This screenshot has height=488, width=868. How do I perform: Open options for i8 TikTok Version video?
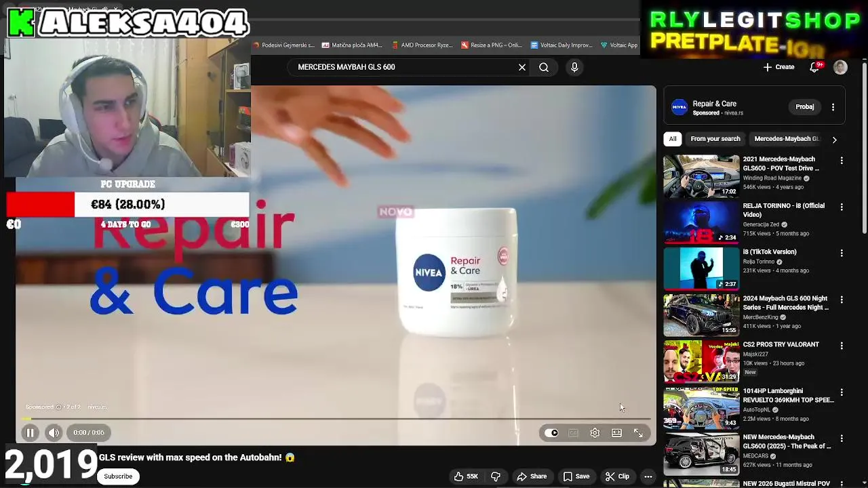pyautogui.click(x=842, y=253)
